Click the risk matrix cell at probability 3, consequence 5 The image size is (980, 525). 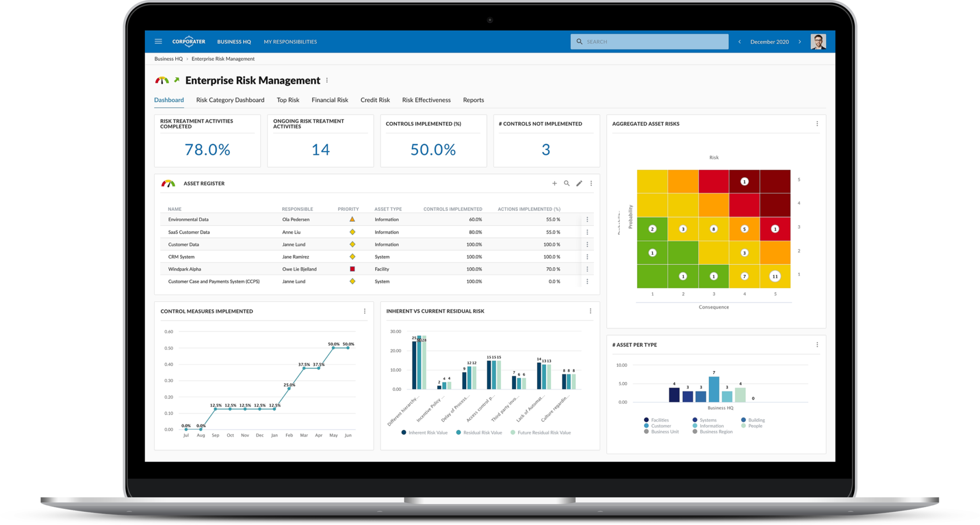[x=777, y=228]
